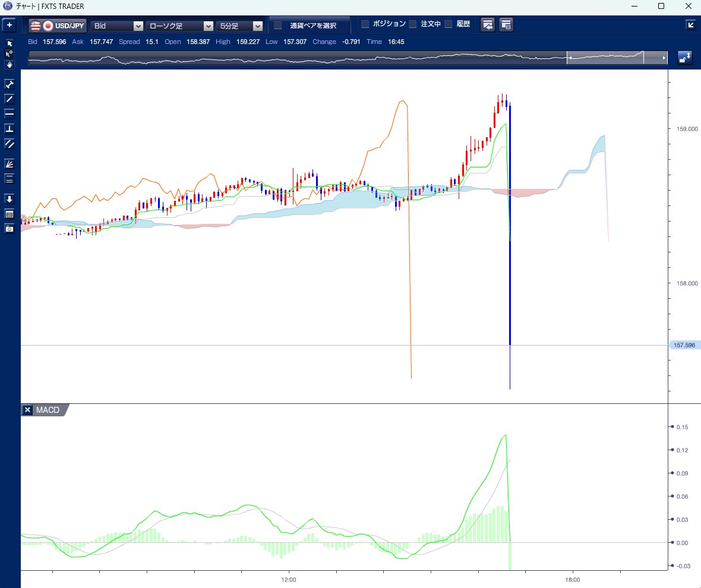
Task: Select the measure ruler tool
Action: pos(10,84)
